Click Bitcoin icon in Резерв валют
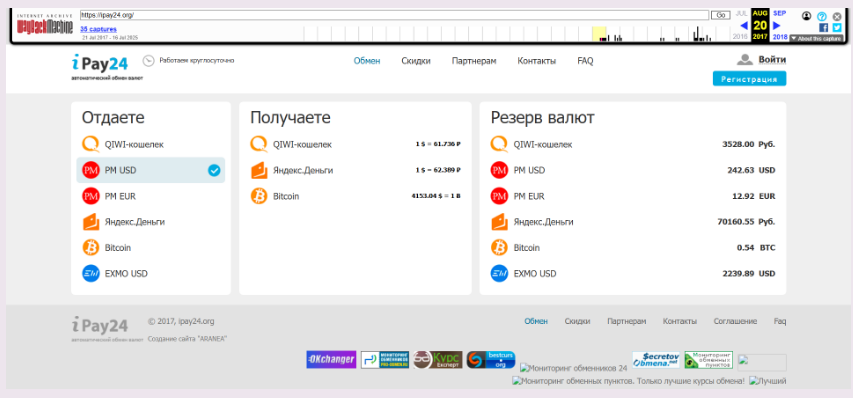 (x=499, y=247)
